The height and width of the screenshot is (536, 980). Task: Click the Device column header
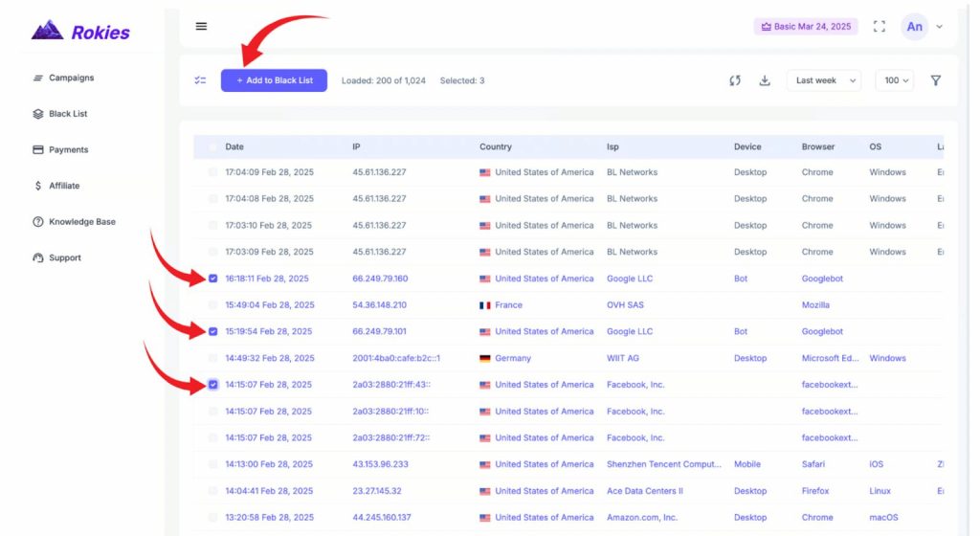(747, 146)
